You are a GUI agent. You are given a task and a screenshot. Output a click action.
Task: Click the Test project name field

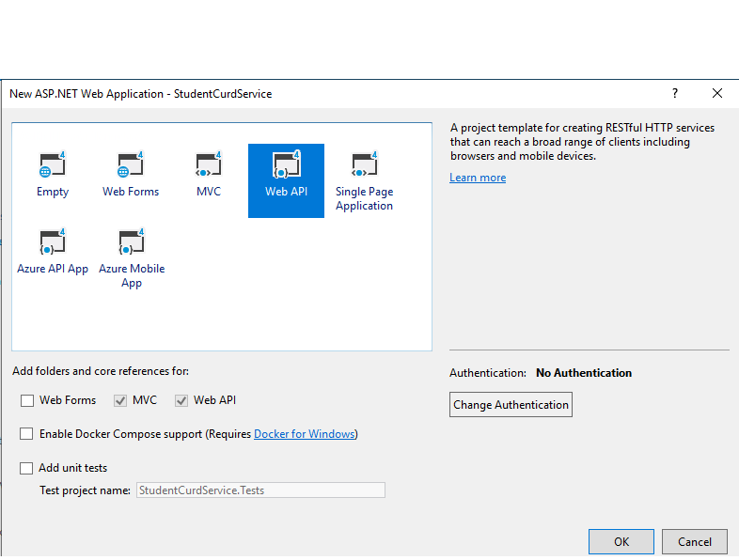click(x=260, y=490)
